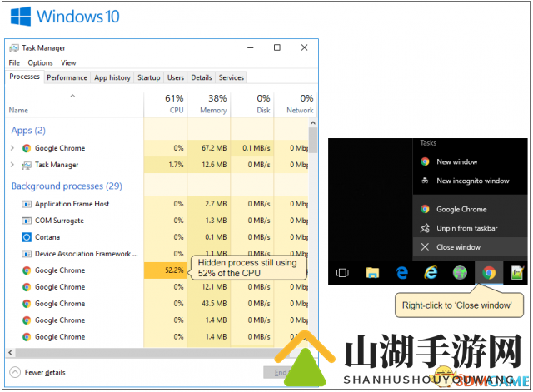Minimize the Task Manager window
The width and height of the screenshot is (533, 392).
coord(251,48)
